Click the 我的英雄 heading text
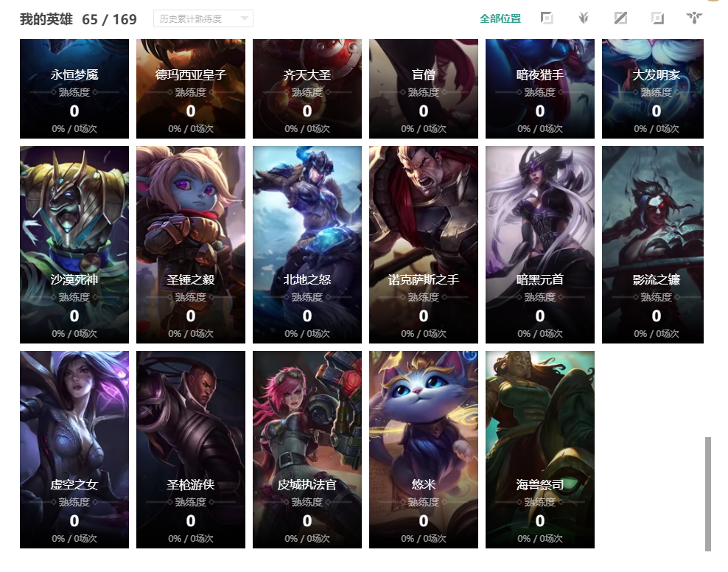Viewport: 728px width, 572px height. [x=46, y=19]
